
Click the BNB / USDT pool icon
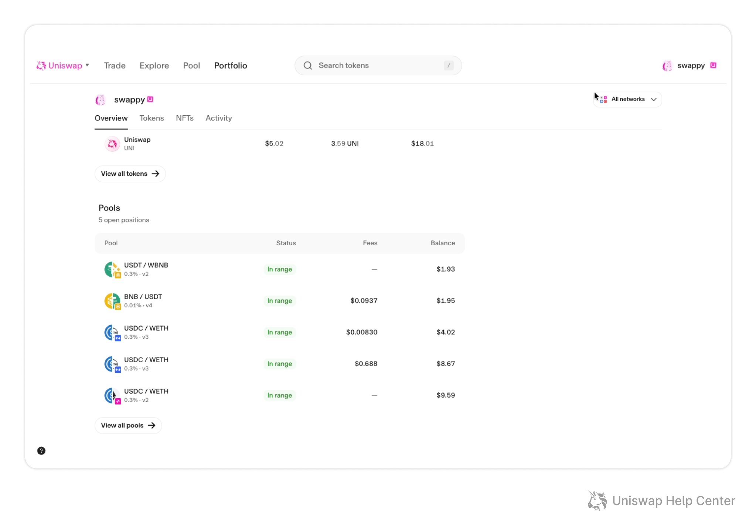112,301
